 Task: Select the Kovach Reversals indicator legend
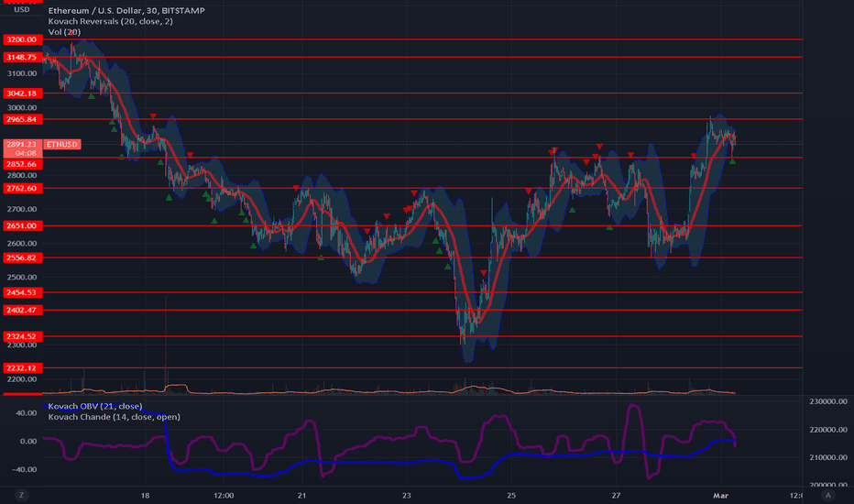click(111, 21)
